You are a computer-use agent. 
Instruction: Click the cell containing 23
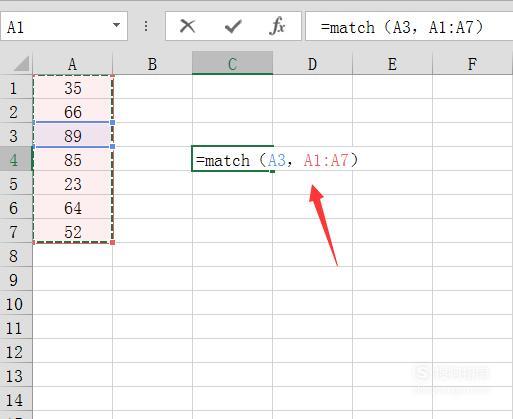(x=73, y=184)
